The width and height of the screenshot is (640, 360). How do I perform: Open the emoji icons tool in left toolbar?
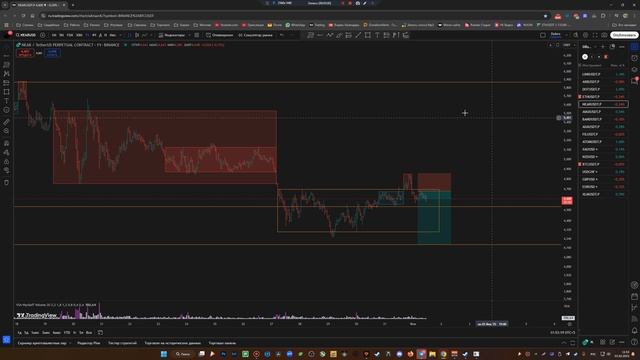pyautogui.click(x=7, y=110)
